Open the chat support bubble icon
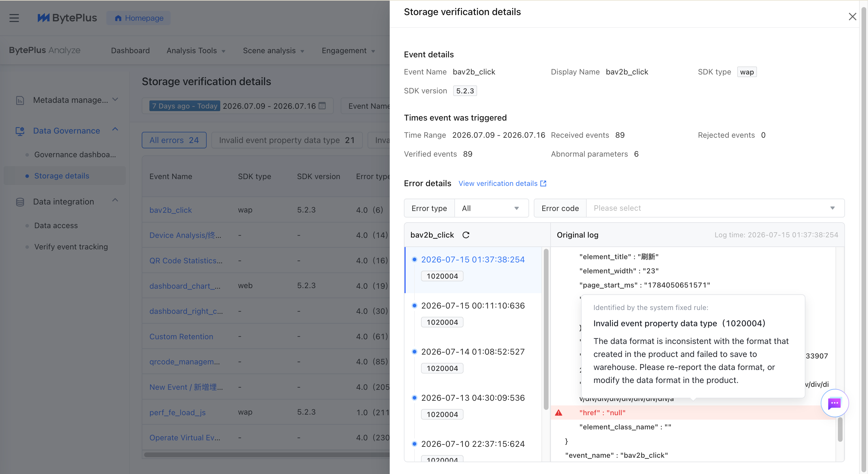 (834, 403)
